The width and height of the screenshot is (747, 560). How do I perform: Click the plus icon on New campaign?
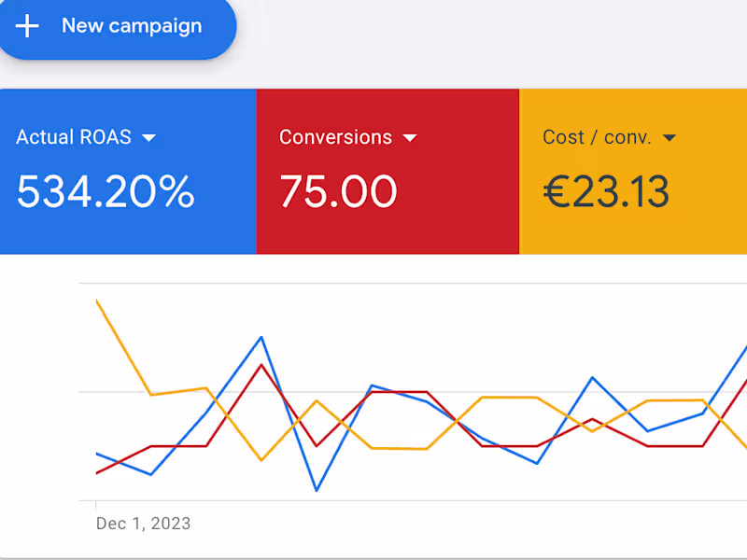(28, 26)
